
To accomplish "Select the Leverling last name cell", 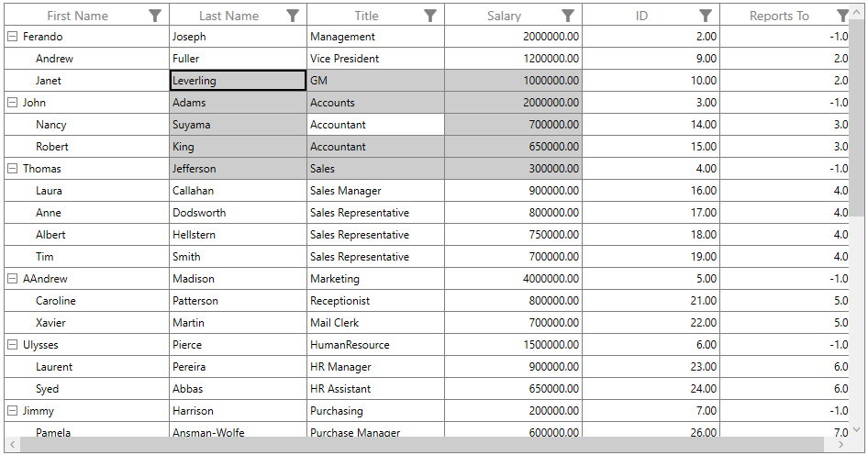I will click(x=238, y=80).
